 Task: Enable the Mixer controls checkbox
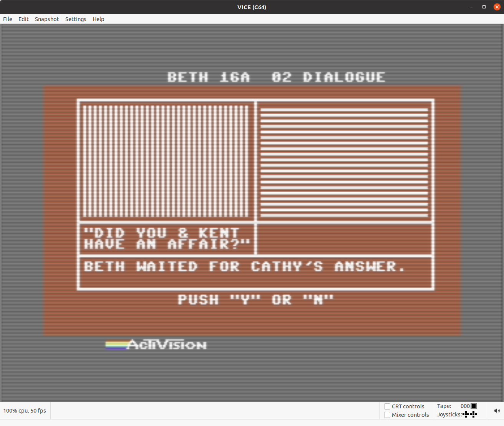point(387,415)
